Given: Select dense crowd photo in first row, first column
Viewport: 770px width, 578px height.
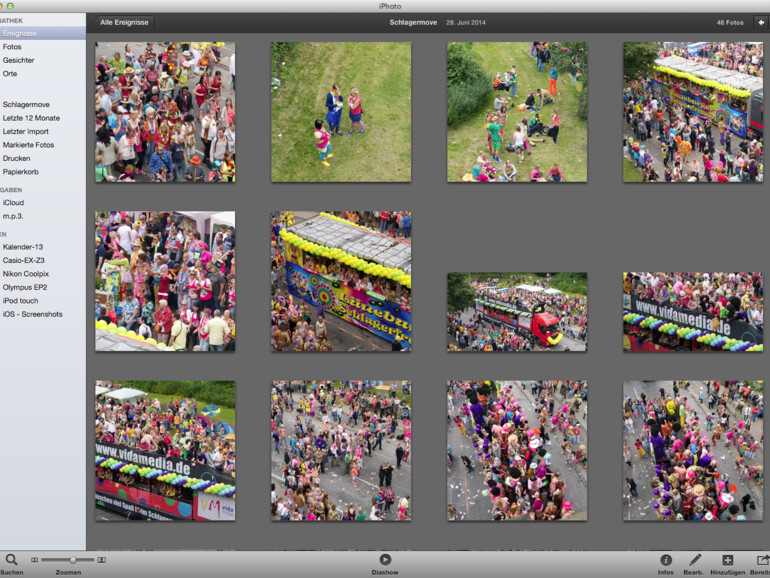Looking at the screenshot, I should click(x=165, y=112).
